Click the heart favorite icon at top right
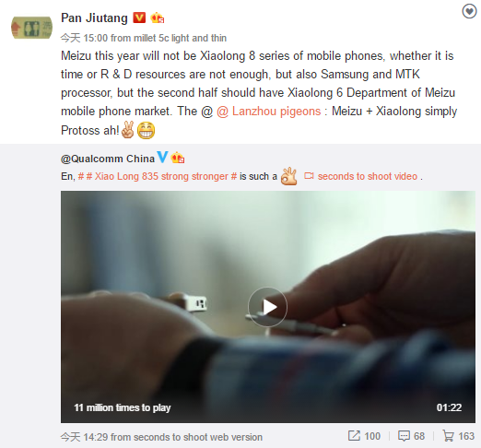481x448 pixels. (x=469, y=11)
